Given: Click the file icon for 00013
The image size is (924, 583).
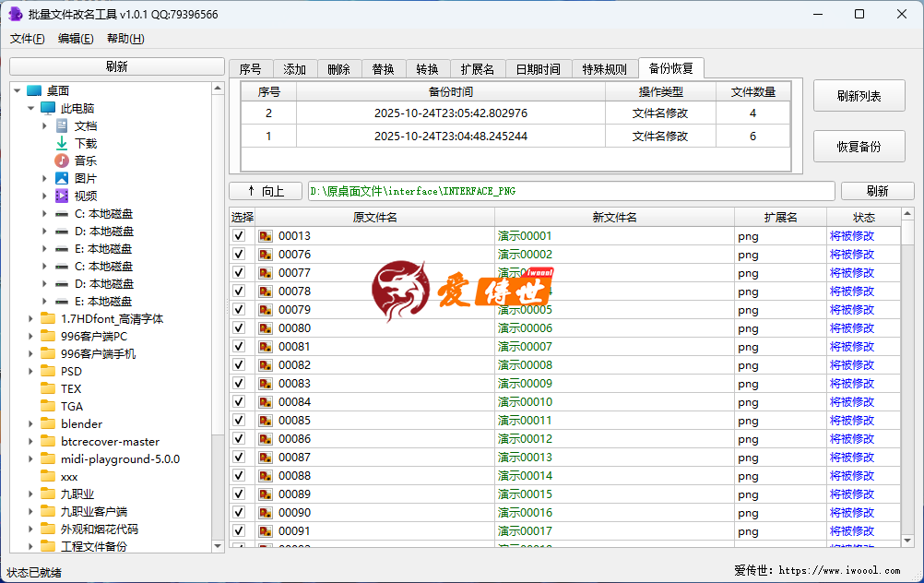Looking at the screenshot, I should click(266, 236).
